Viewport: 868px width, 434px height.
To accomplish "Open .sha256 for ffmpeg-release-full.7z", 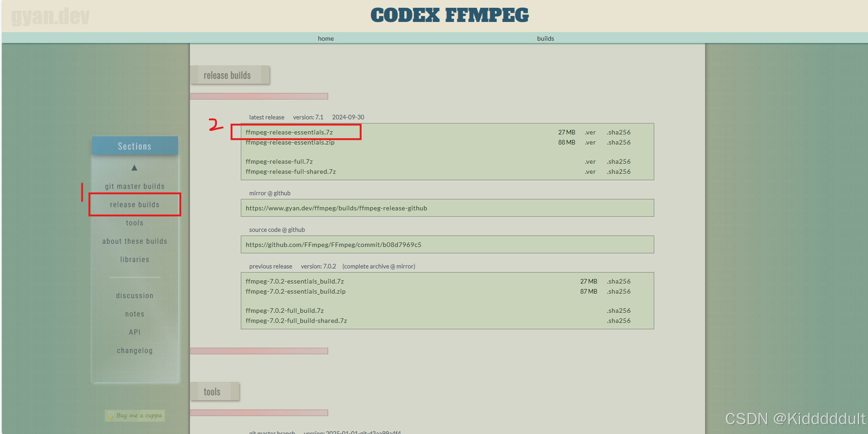I will click(x=618, y=161).
